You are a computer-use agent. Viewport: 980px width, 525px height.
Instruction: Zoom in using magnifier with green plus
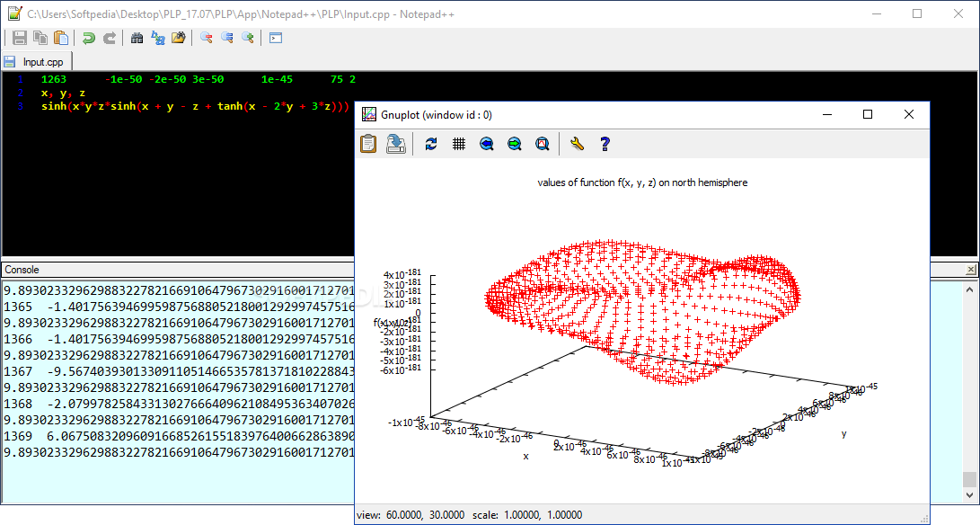248,38
